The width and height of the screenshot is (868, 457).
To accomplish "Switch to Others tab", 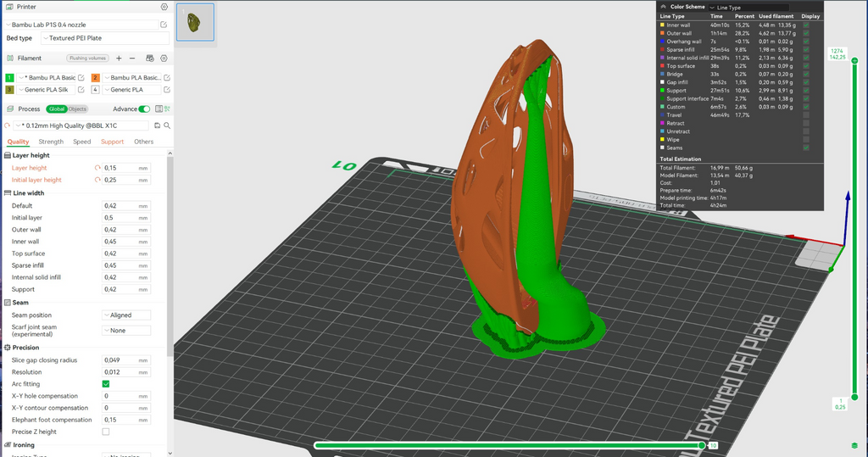I will [143, 142].
